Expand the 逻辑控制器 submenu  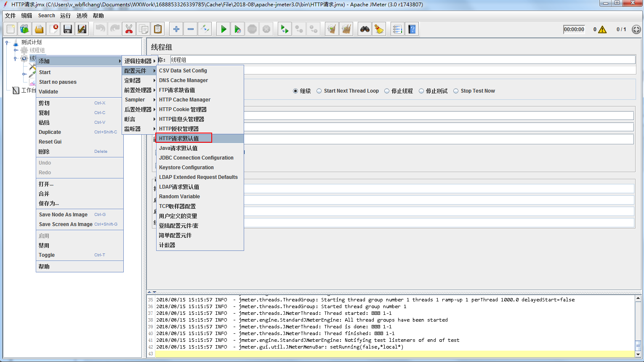pyautogui.click(x=140, y=61)
